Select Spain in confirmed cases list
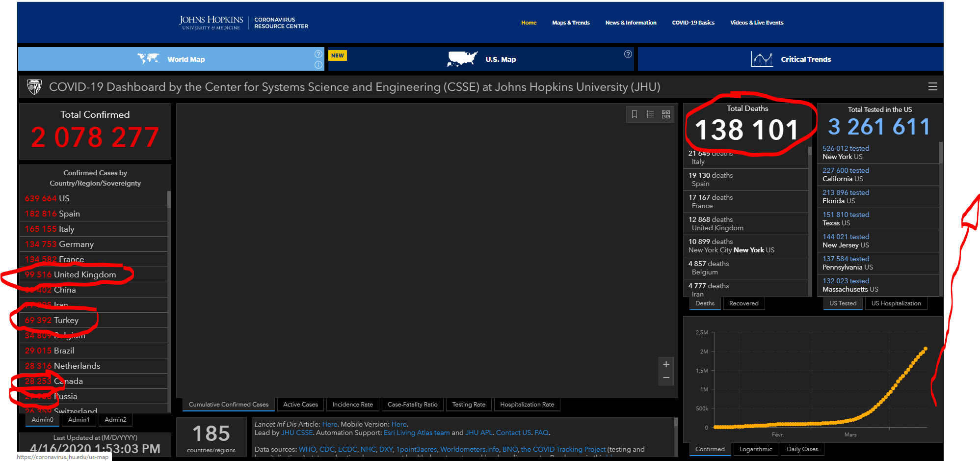 [x=93, y=214]
